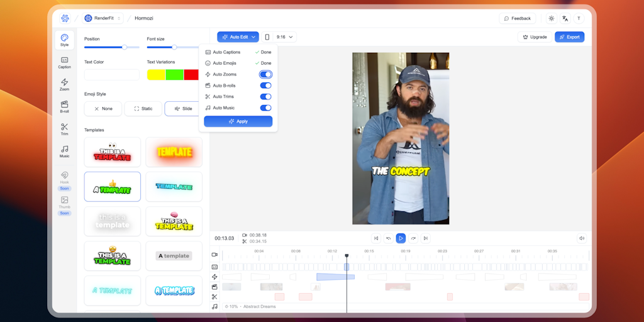The image size is (644, 322).
Task: Select None emoji style
Action: (x=103, y=109)
